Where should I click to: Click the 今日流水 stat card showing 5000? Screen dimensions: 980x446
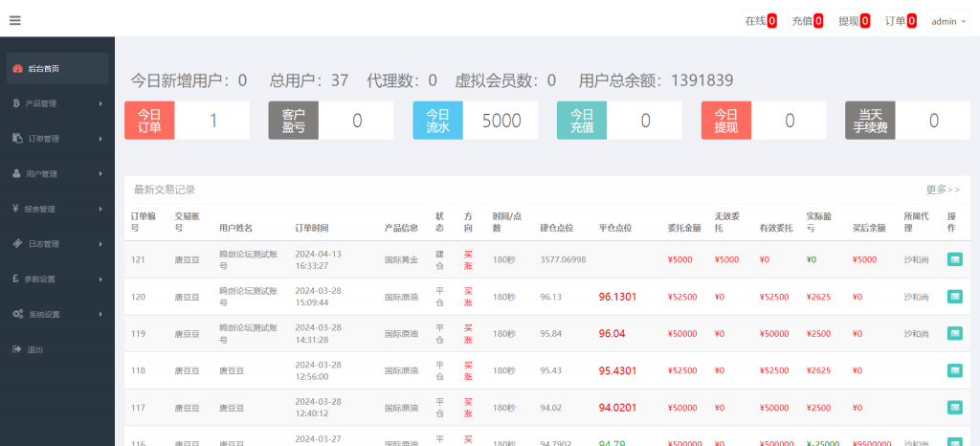click(x=475, y=121)
